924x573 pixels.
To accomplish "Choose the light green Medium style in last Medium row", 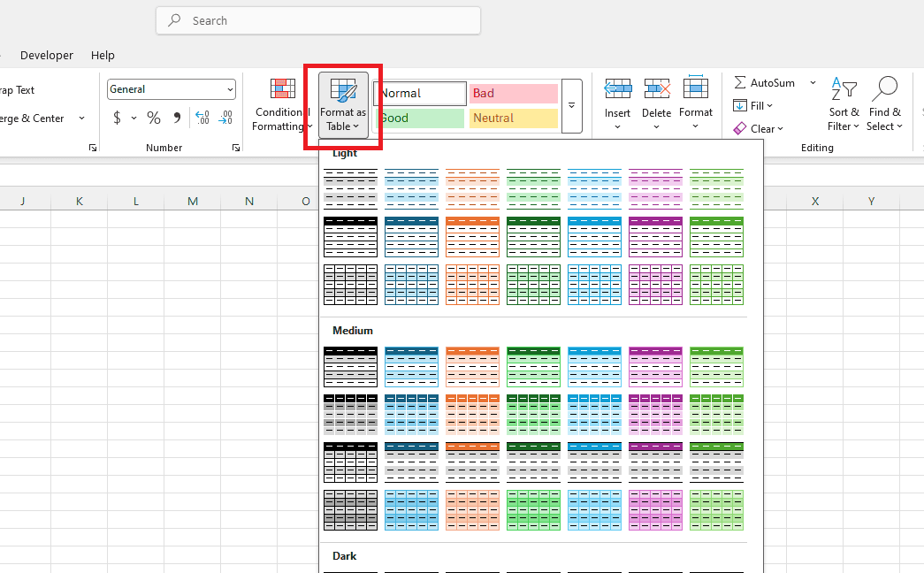I will point(716,510).
